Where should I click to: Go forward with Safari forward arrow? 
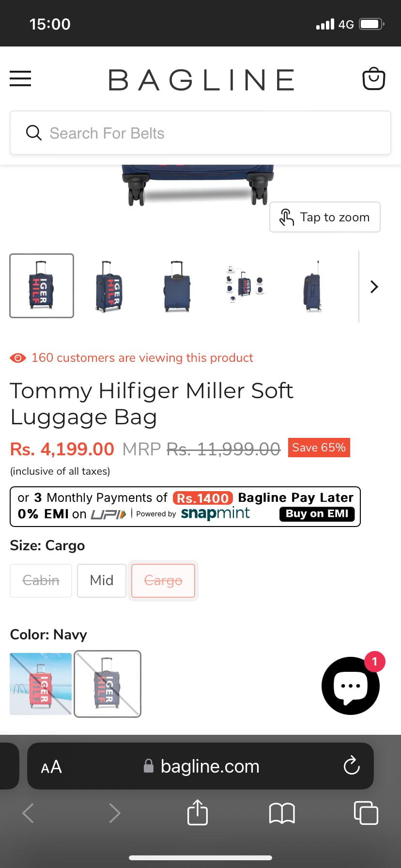[114, 813]
